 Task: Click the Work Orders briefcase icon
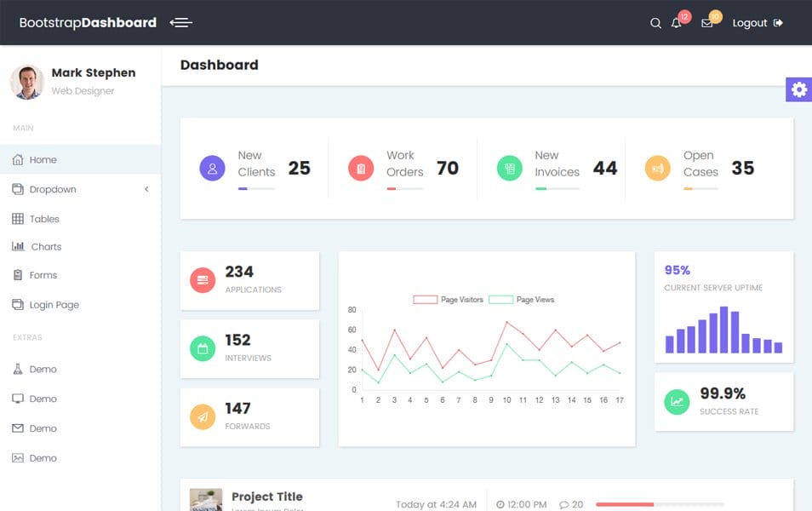[x=361, y=168]
